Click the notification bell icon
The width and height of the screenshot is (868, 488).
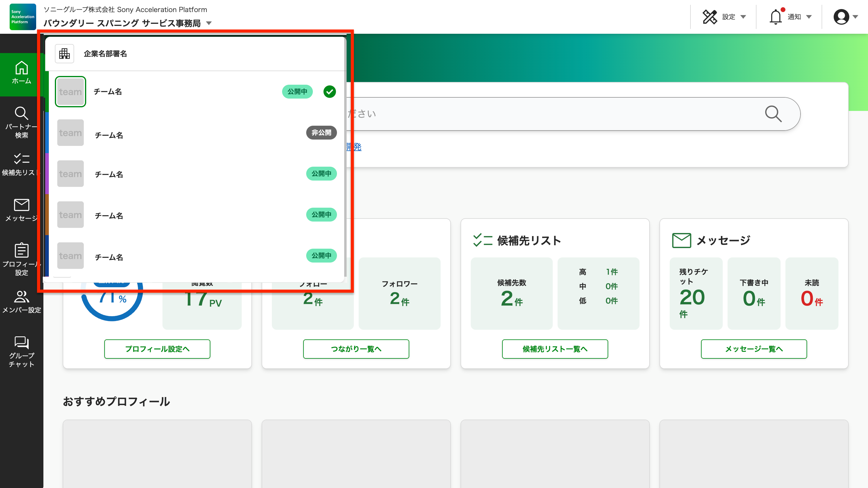tap(775, 17)
